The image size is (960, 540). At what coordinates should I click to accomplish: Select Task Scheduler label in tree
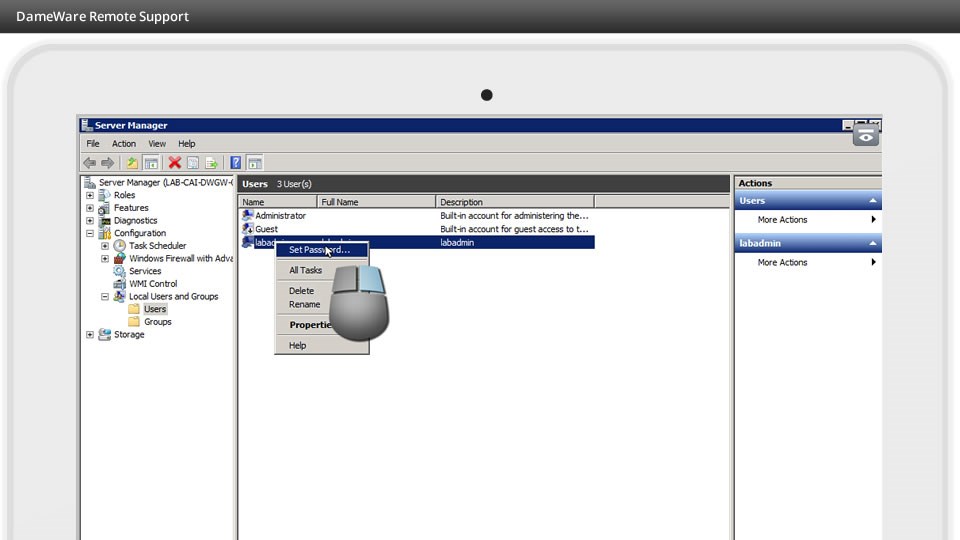[x=157, y=246]
